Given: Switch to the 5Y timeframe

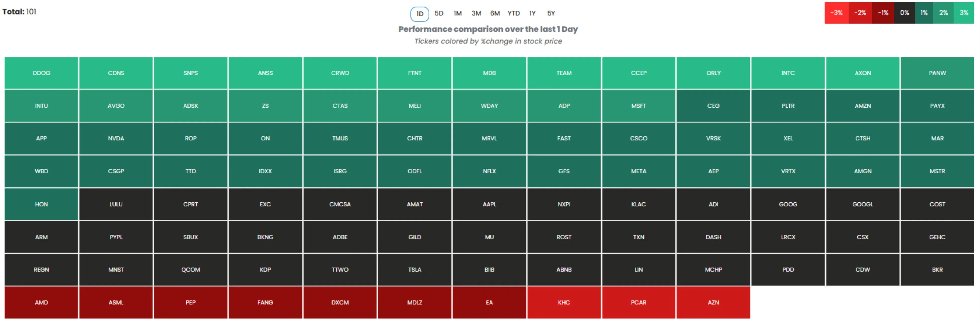Looking at the screenshot, I should coord(551,13).
